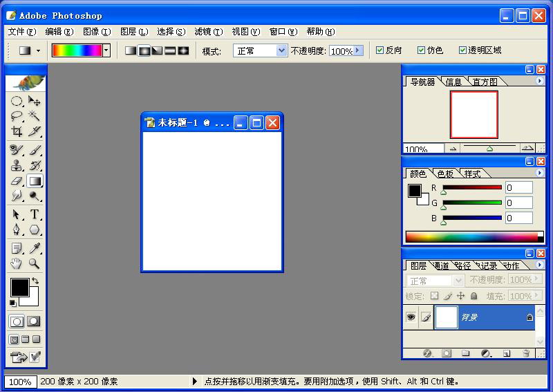Image resolution: width=553 pixels, height=392 pixels.
Task: Choose Diamond Gradient style
Action: 183,50
